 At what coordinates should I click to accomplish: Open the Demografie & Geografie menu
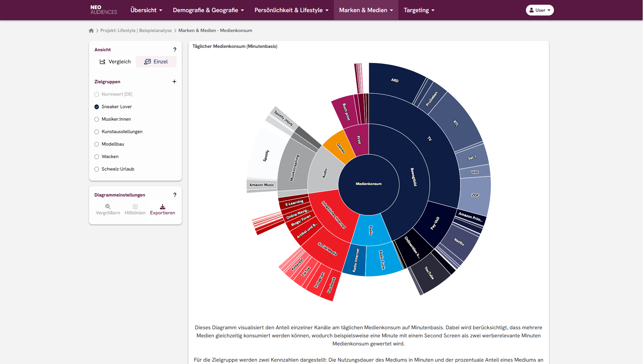(x=208, y=10)
